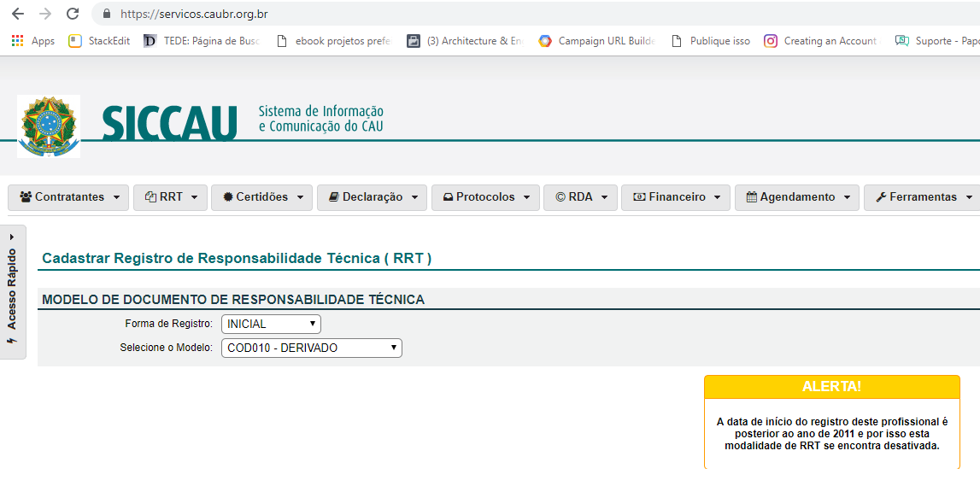Open the Declaração menu
Screen dimensions: 980x480
coord(372,197)
